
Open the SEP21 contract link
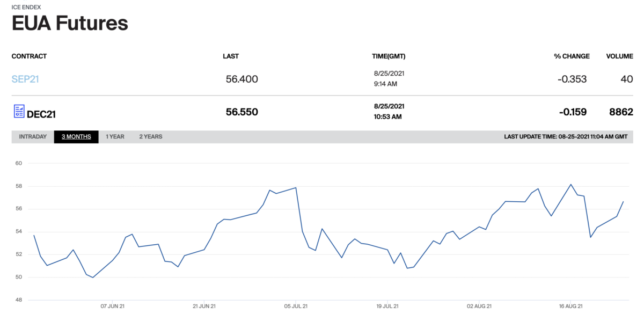[x=25, y=79]
